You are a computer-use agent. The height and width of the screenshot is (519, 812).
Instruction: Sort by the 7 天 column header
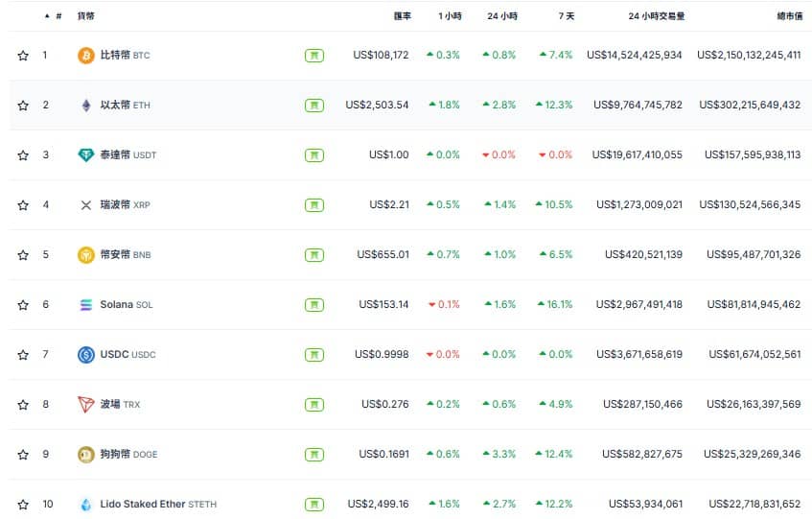tap(567, 16)
